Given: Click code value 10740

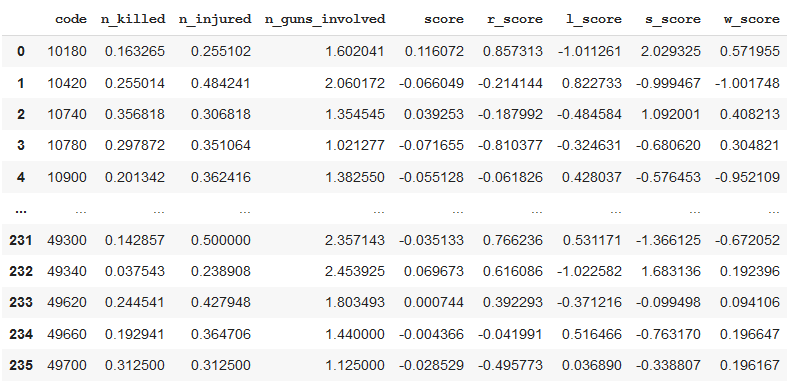Looking at the screenshot, I should tap(67, 114).
